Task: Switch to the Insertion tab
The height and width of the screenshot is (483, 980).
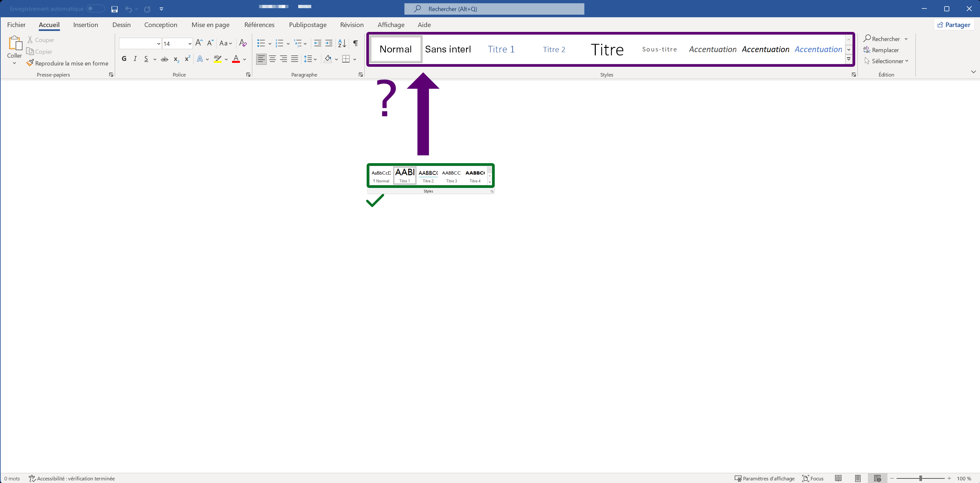Action: tap(86, 25)
